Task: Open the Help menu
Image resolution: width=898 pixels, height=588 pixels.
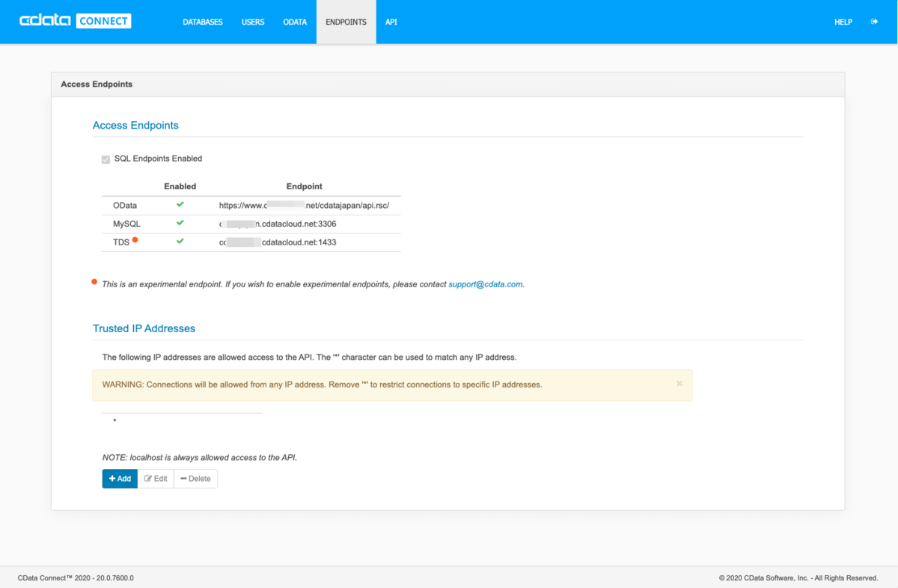Action: (x=843, y=22)
